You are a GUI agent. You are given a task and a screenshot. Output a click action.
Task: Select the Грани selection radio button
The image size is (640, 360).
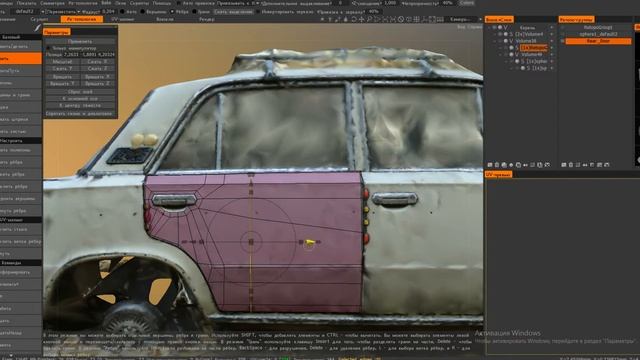(x=195, y=12)
